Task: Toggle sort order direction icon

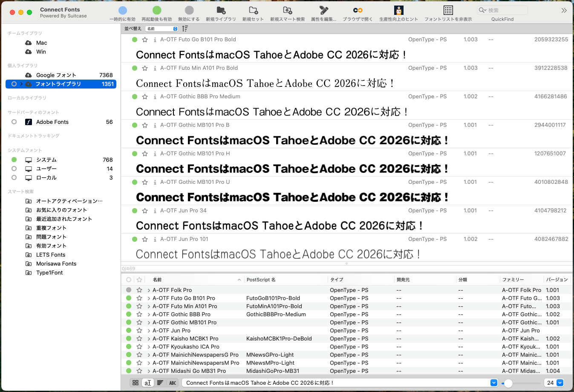Action: (x=185, y=29)
